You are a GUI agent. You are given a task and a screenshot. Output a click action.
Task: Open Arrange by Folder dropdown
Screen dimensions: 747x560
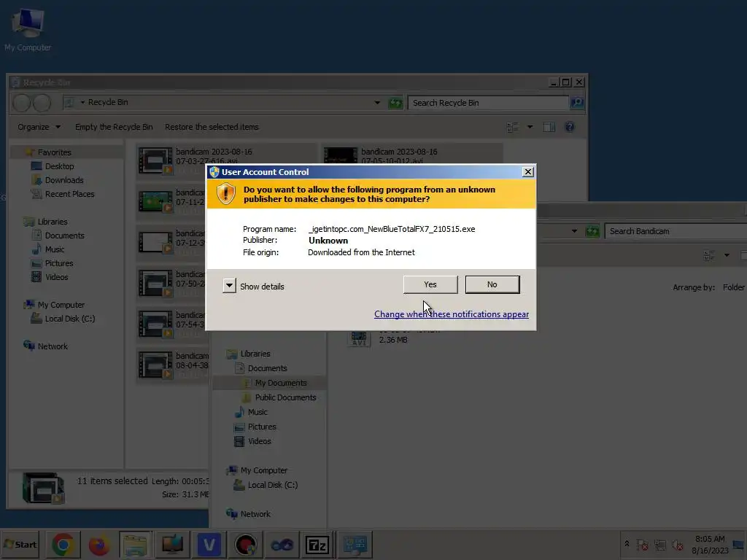733,287
